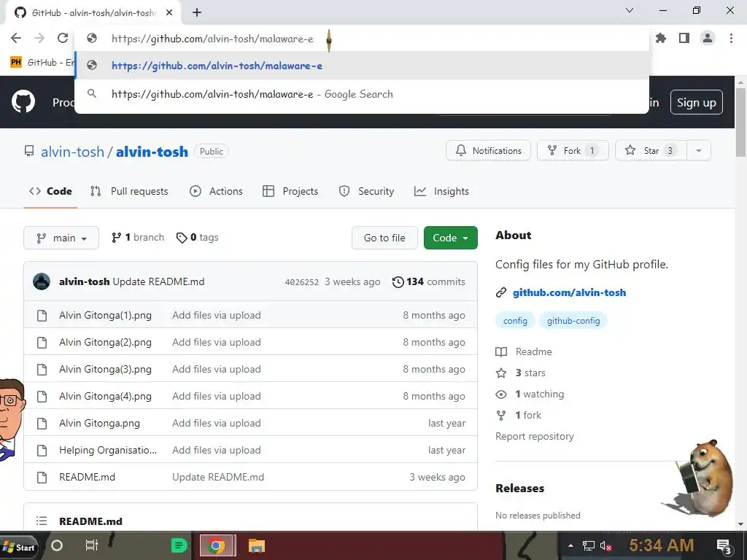
Task: Click the Sign up button
Action: 697,102
